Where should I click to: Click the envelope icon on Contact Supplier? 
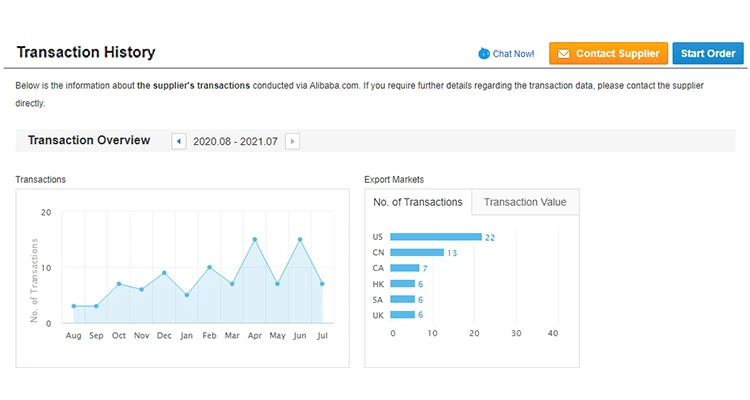click(x=562, y=53)
